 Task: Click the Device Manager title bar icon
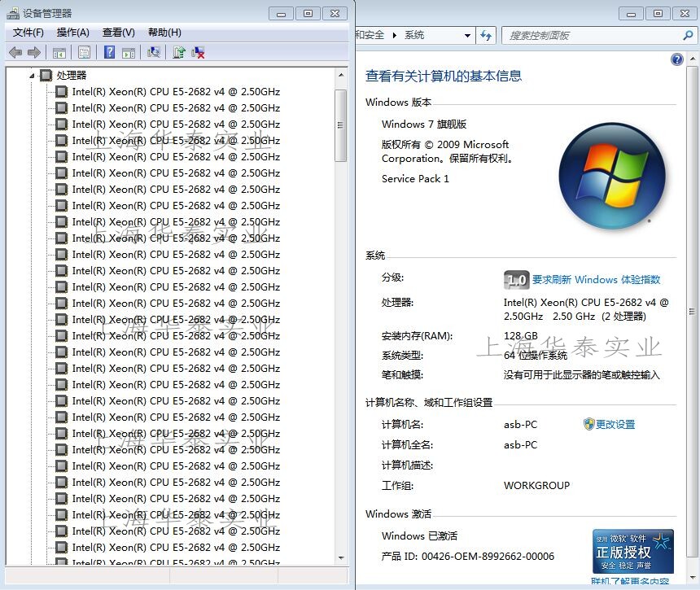13,13
